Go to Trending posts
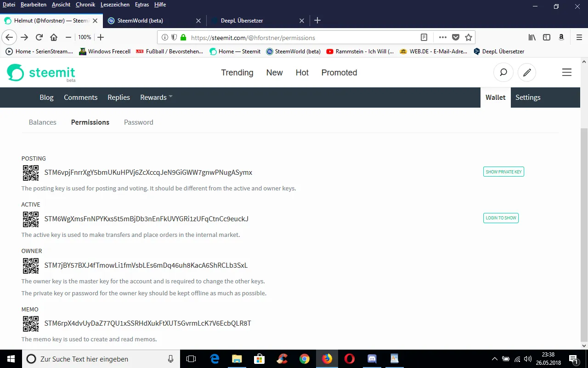 [237, 73]
